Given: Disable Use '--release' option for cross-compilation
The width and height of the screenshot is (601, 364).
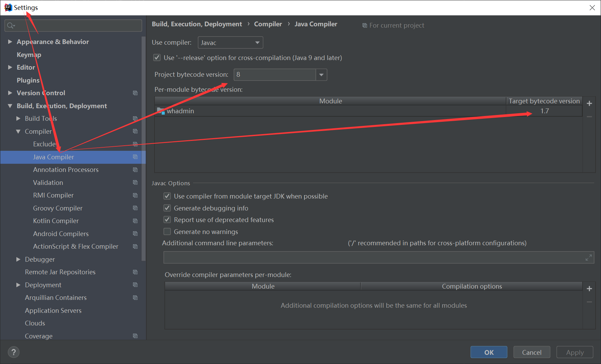Looking at the screenshot, I should [157, 57].
